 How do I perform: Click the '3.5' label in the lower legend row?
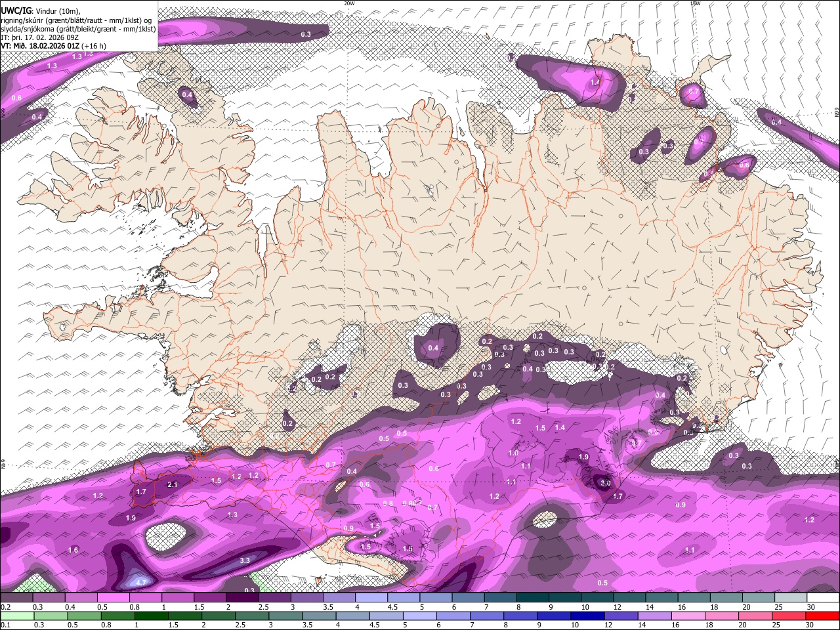[x=308, y=625]
